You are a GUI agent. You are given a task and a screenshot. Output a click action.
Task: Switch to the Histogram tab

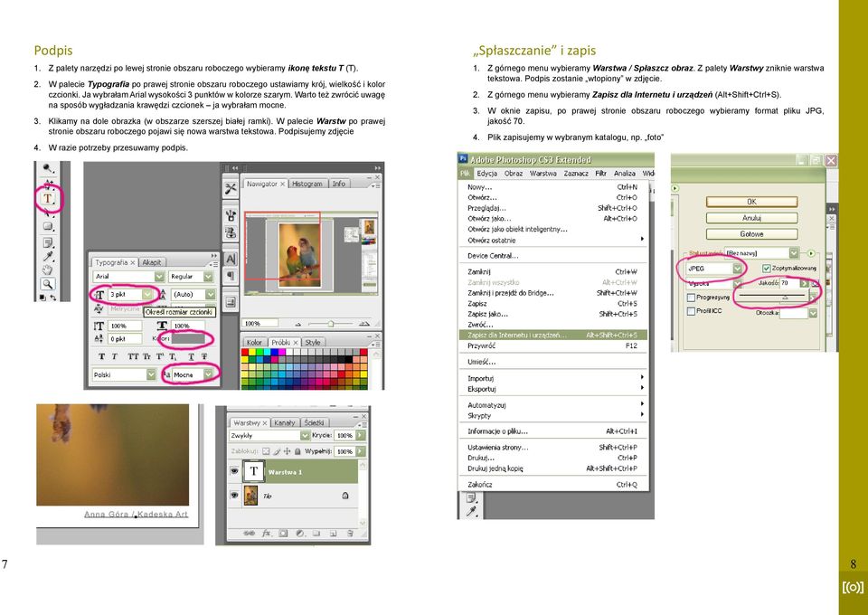[x=307, y=184]
